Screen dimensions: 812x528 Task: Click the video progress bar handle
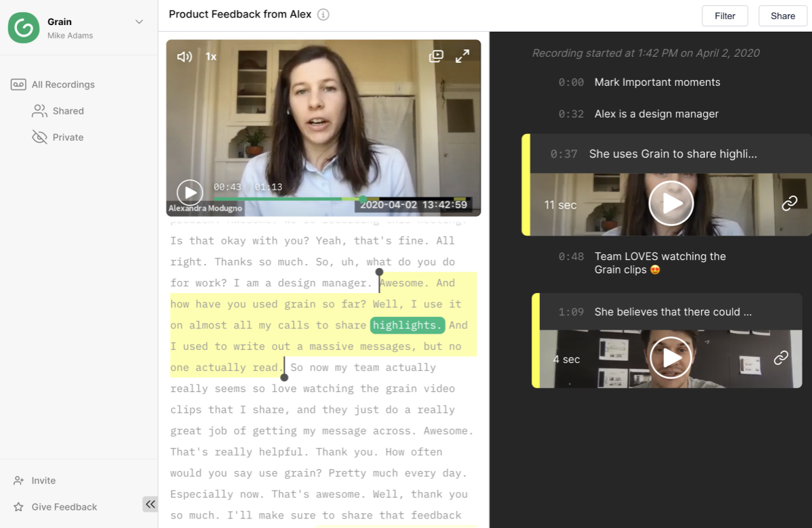363,199
